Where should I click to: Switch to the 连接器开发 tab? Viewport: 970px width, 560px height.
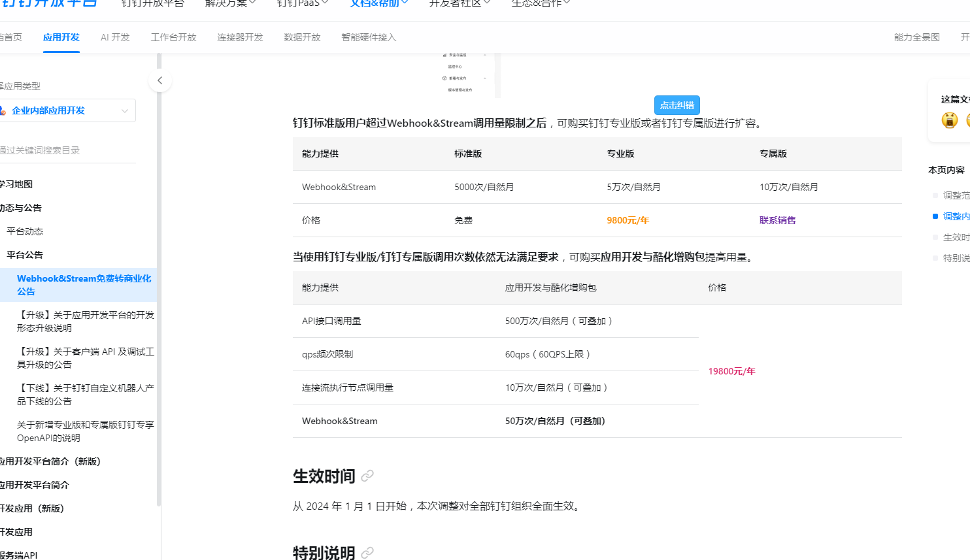[241, 37]
